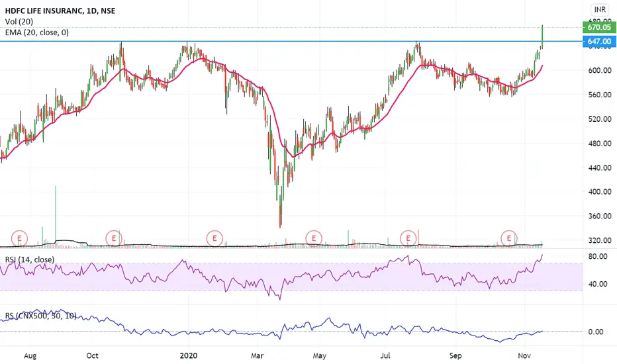Click the 320.00 price axis label
The width and height of the screenshot is (617, 364).
tap(600, 240)
